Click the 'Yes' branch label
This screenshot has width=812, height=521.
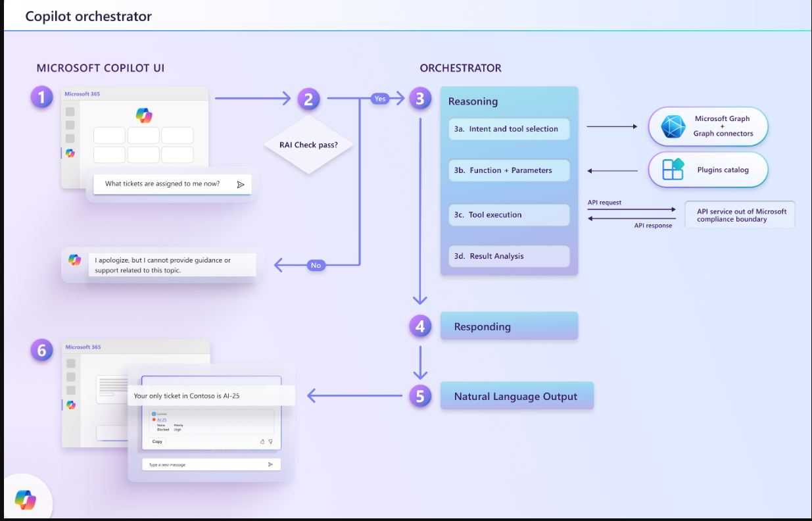point(381,99)
